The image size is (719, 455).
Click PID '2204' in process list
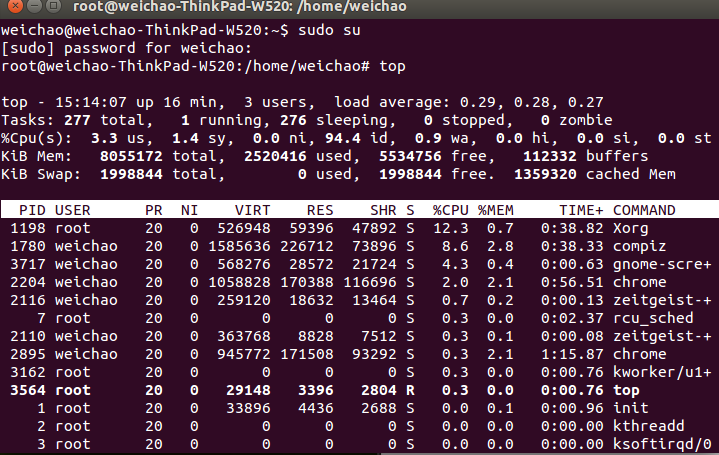[x=28, y=282]
